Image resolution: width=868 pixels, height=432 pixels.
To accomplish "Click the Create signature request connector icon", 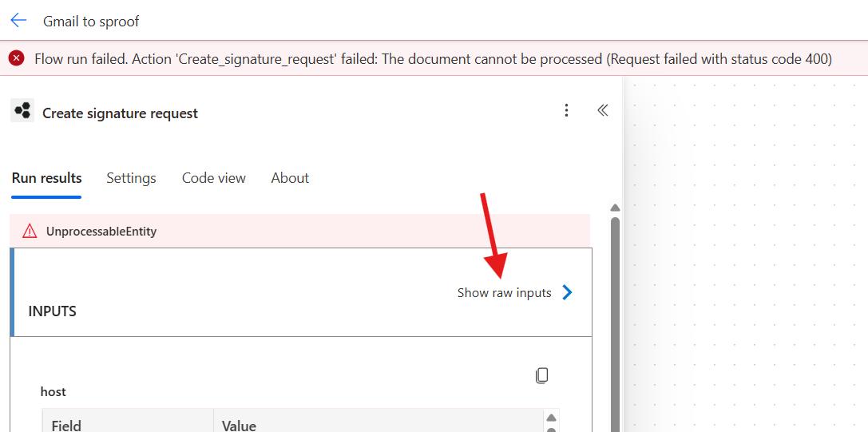I will (22, 110).
